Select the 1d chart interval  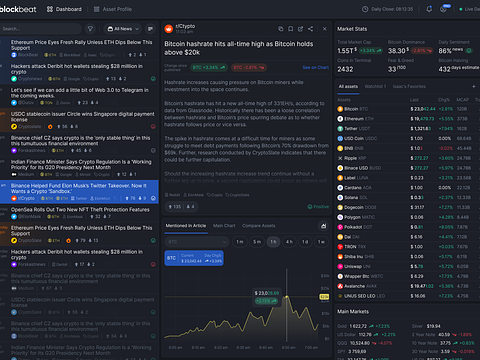[305, 242]
